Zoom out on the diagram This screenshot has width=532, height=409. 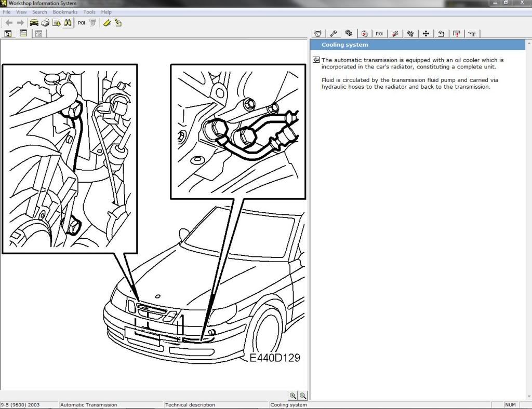pos(303,396)
